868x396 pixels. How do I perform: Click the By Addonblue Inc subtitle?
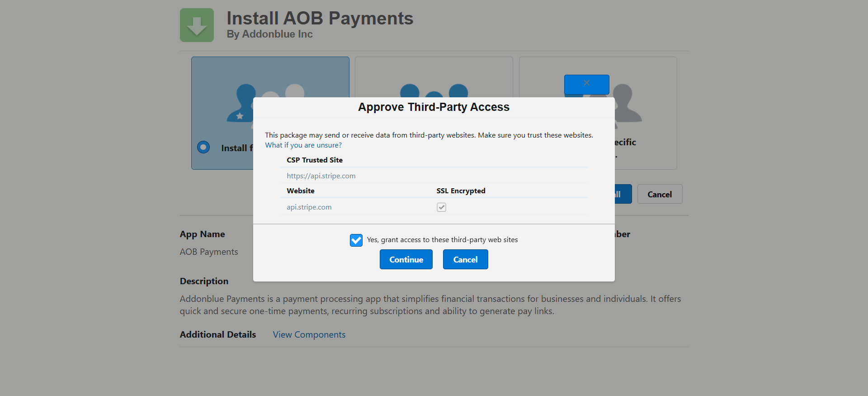(269, 34)
